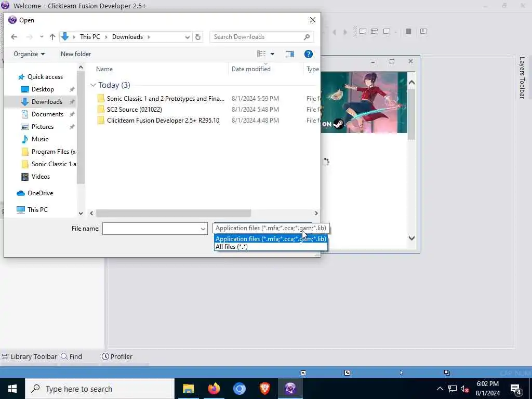Screen dimensions: 532x399
Task: Expand view options dropdown arrow
Action: pos(272,54)
